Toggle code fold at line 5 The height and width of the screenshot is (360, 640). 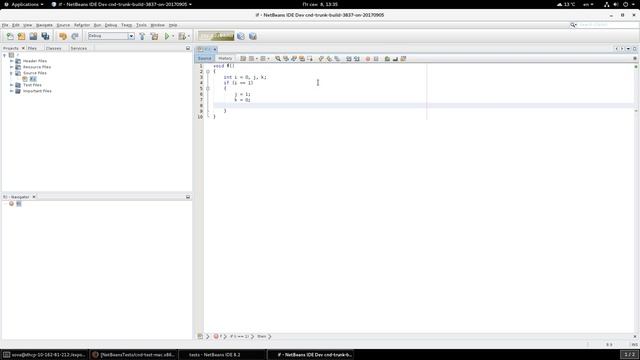tap(208, 89)
